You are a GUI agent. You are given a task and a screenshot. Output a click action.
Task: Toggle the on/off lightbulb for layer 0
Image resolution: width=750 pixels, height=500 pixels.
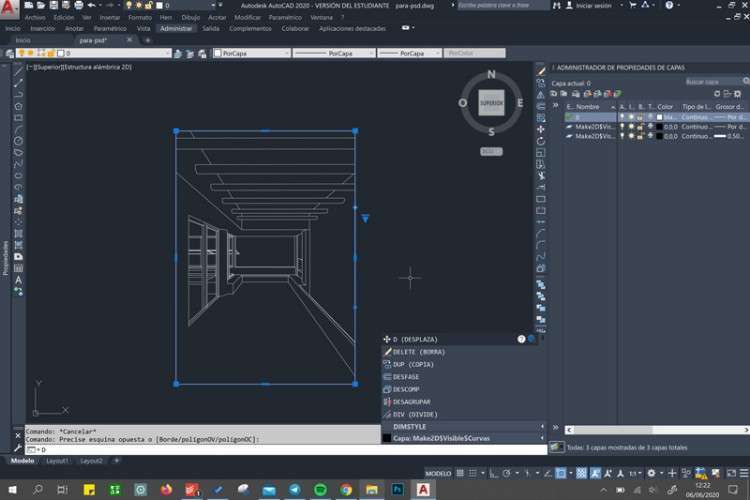621,117
